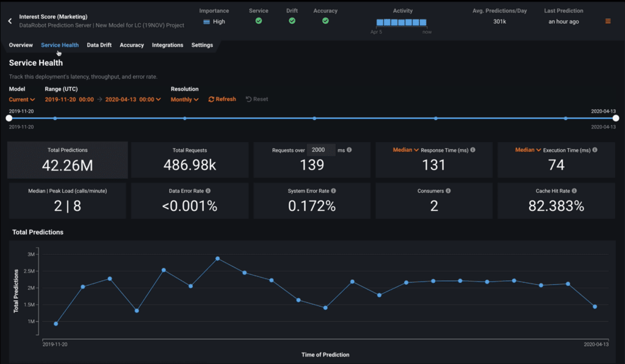This screenshot has width=625, height=364.
Task: Click the peak data point near 3M
Action: (x=218, y=259)
